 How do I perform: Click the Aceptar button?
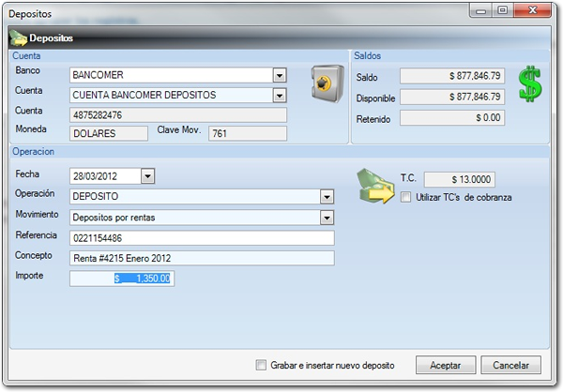(446, 365)
